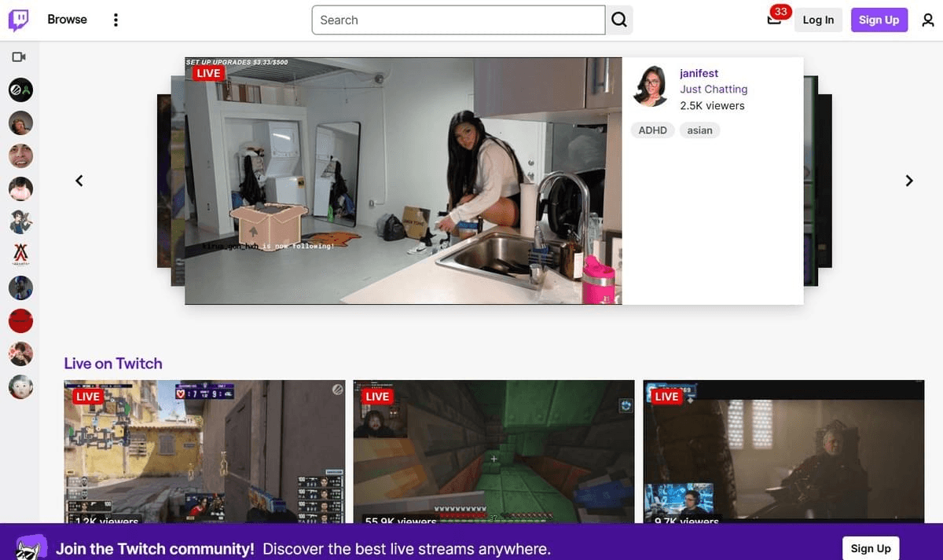Click the search magnifying glass icon
The height and width of the screenshot is (560, 943).
coord(619,20)
